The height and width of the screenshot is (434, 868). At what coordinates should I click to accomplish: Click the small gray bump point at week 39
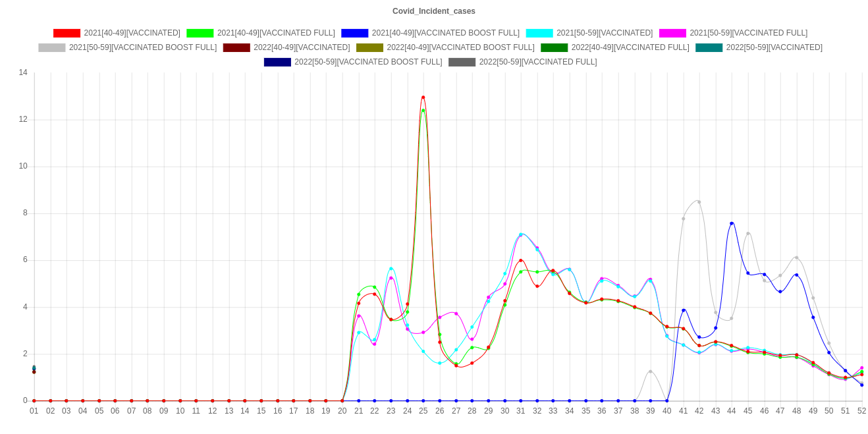click(651, 372)
